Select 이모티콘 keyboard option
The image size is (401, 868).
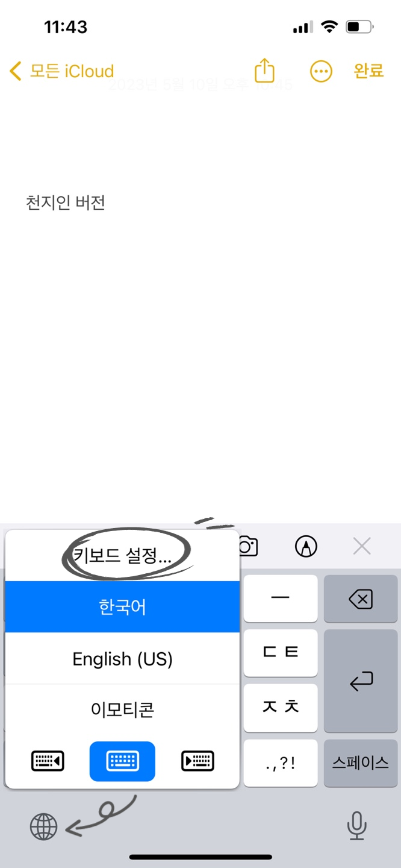122,709
